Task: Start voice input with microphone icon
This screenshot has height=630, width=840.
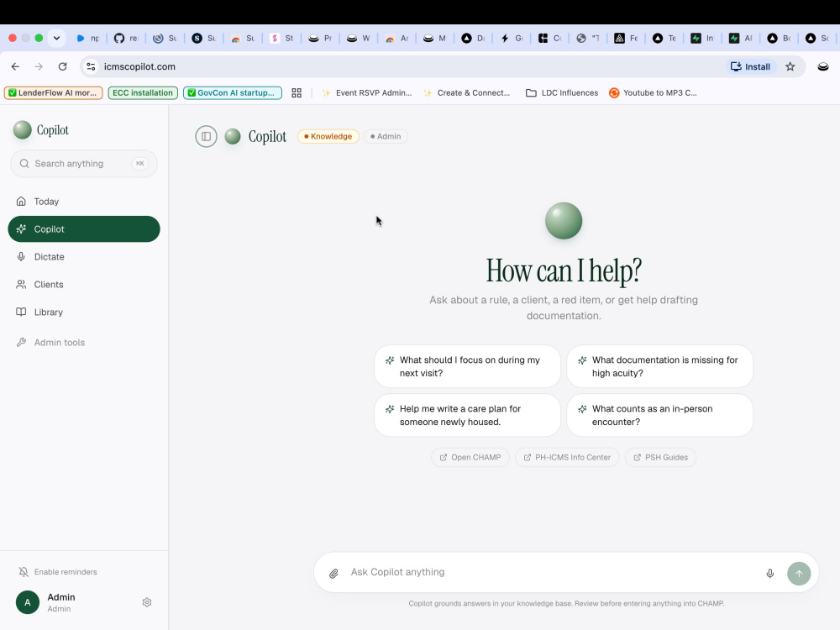Action: [769, 573]
